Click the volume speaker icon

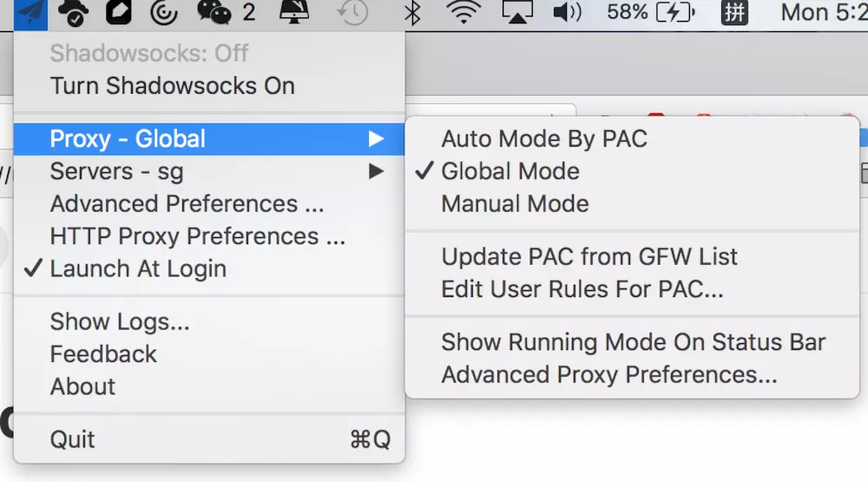567,12
